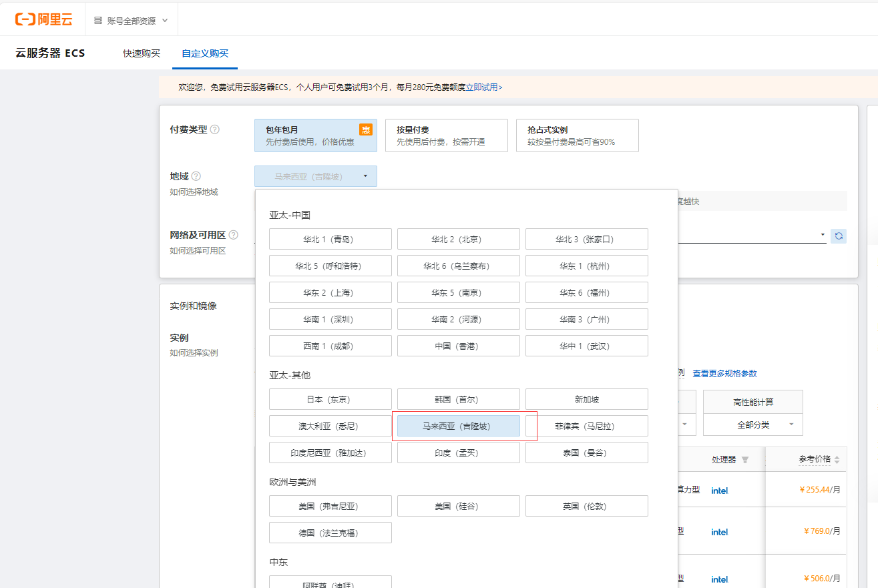The height and width of the screenshot is (588, 878).
Task: Open the processor column filter icon
Action: [x=745, y=460]
